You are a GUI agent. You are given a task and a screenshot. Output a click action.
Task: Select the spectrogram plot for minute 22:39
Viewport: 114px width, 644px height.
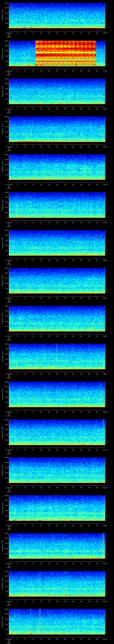57,394
